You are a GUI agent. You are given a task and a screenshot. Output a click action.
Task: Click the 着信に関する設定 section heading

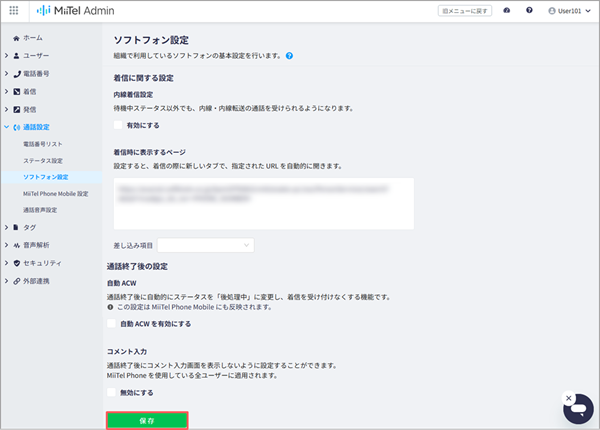click(143, 78)
